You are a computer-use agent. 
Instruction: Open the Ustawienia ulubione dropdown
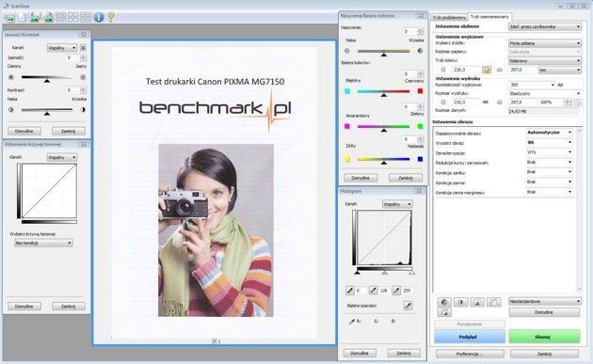coord(544,27)
